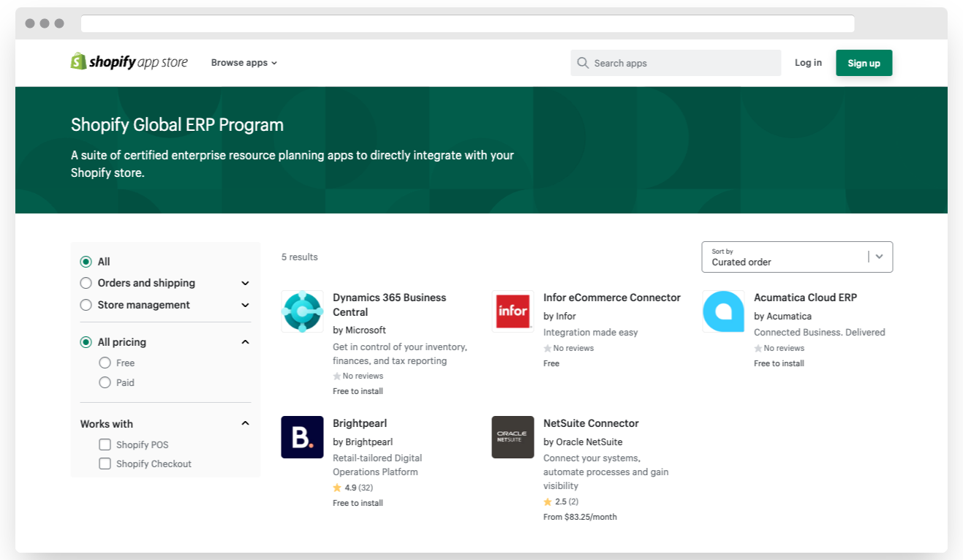Click the NetSuite 2.5 (2) rating text

point(567,502)
